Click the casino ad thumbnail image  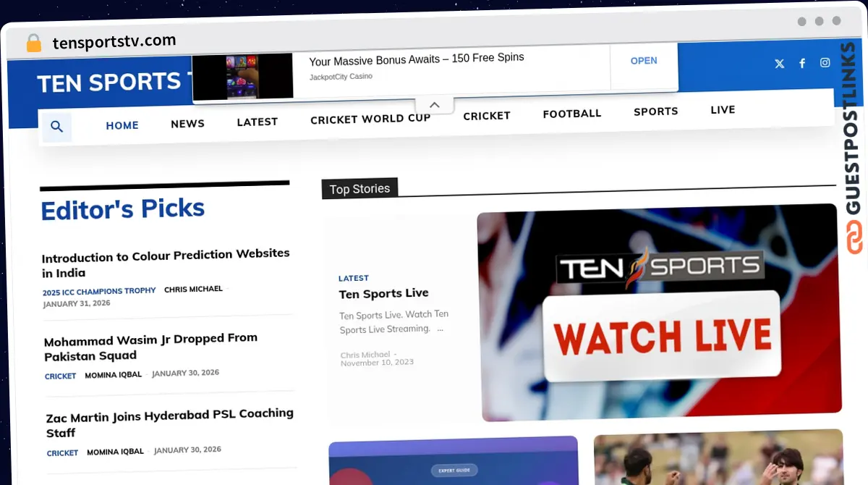pos(243,77)
